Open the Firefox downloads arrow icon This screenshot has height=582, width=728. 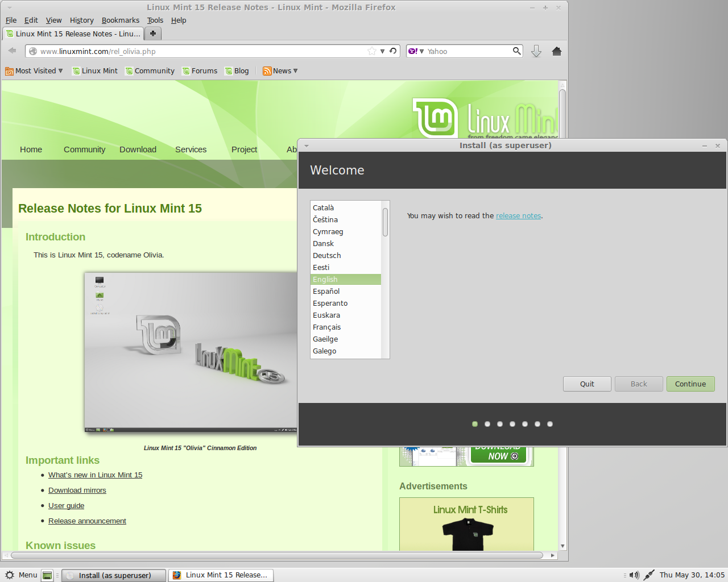pos(536,51)
